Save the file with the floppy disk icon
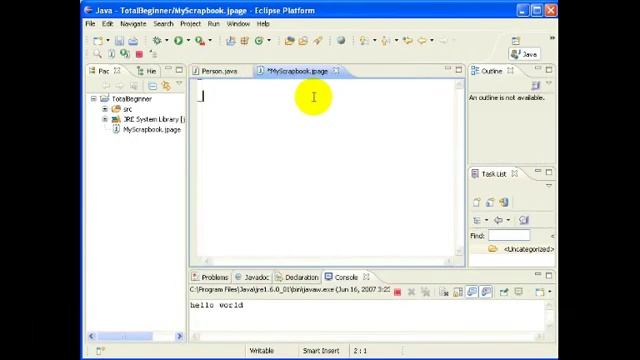The image size is (640, 360). [x=119, y=41]
